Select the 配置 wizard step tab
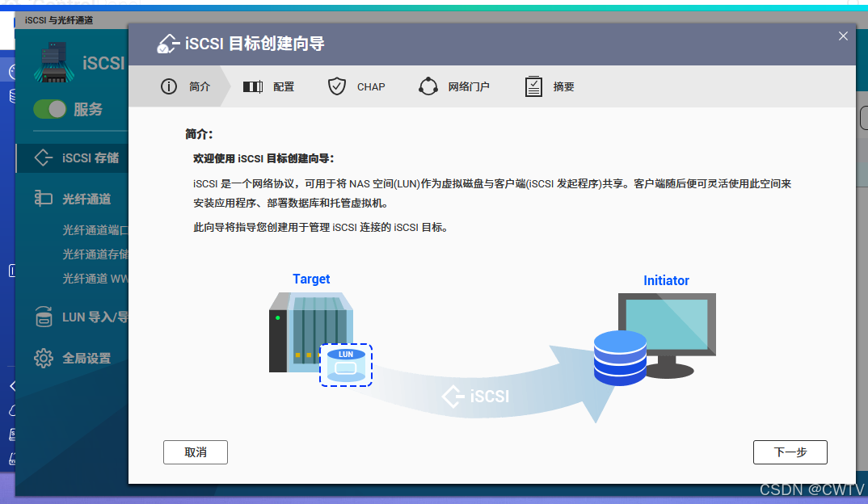868x504 pixels. (268, 86)
